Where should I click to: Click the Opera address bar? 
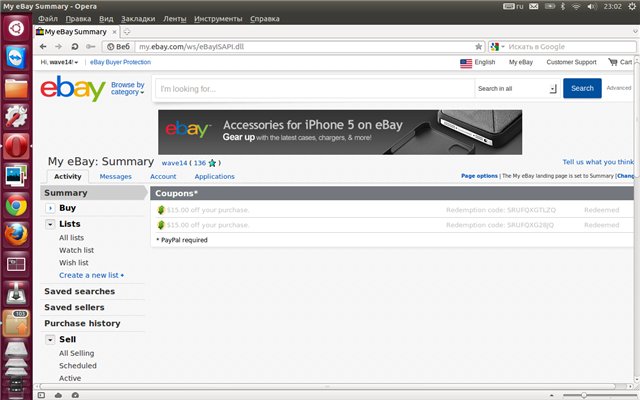coord(304,47)
